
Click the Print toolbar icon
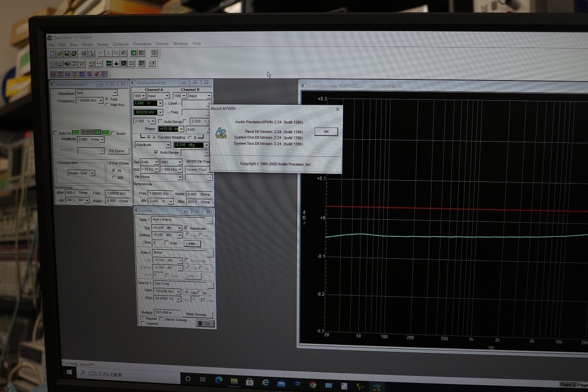pos(84,53)
